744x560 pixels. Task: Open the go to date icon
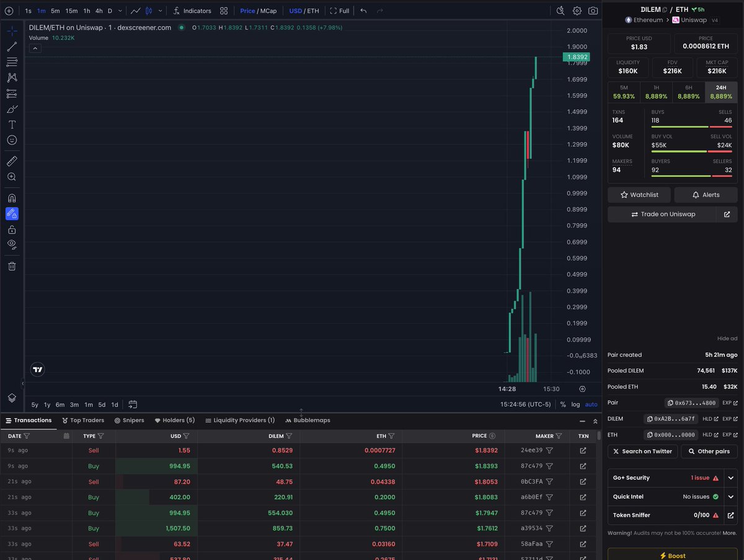pyautogui.click(x=133, y=404)
